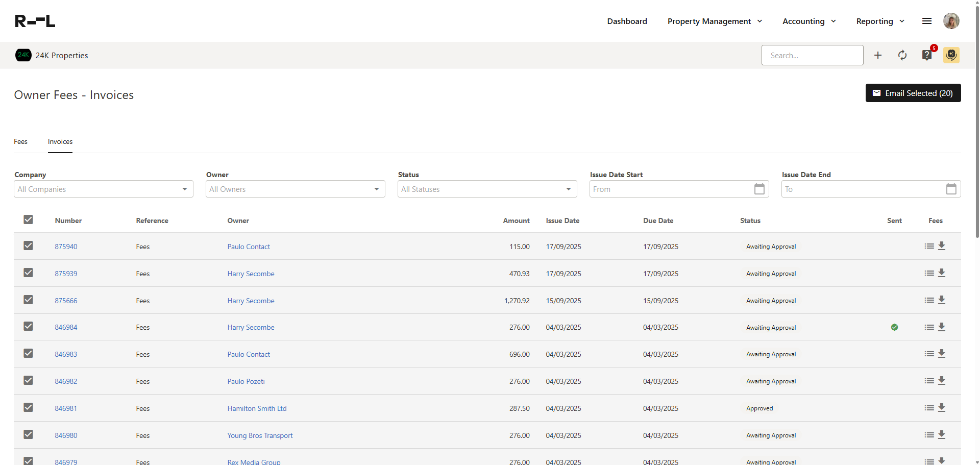The width and height of the screenshot is (980, 465).
Task: Uncheck the checkbox for invoice 846983
Action: pyautogui.click(x=28, y=353)
